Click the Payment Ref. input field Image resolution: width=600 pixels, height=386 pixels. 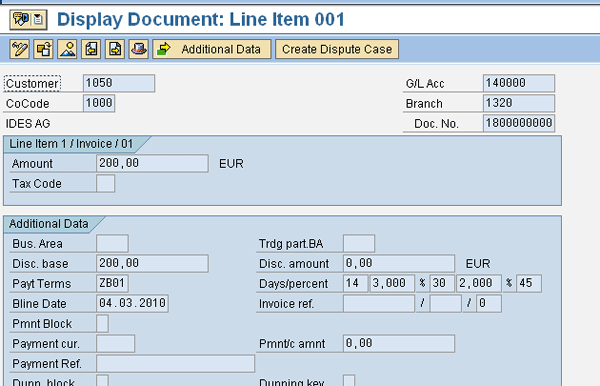pos(175,363)
